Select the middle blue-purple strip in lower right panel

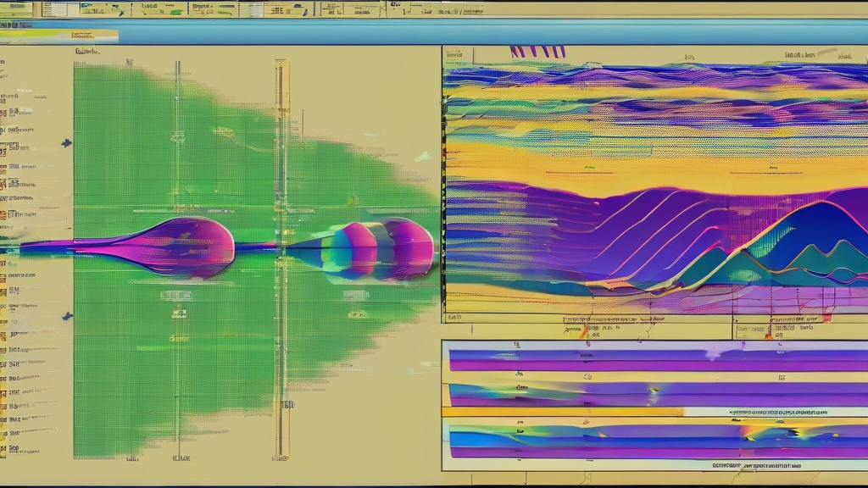(658, 395)
